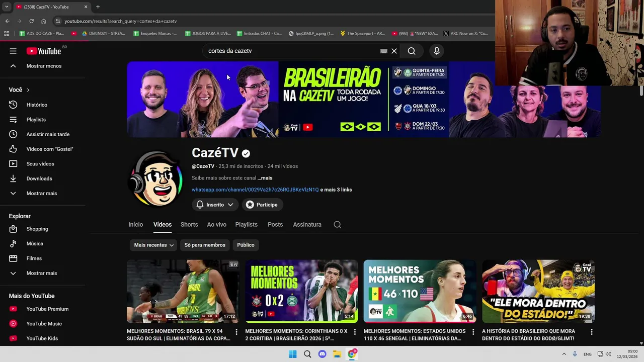Viewport: 644px width, 362px height.
Task: Open options menu for Corinthians 0 x 2 video
Action: 355,332
